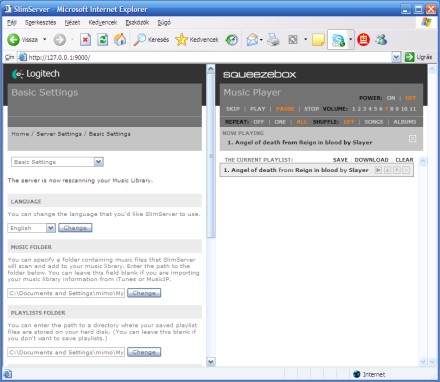Set shuffle to ALBUMS
This screenshot has width=440, height=382.
(x=405, y=122)
